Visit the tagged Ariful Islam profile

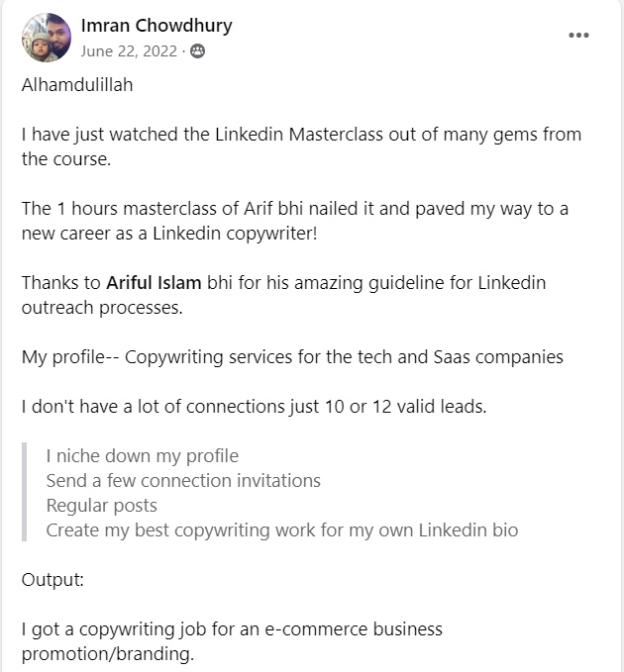point(154,283)
